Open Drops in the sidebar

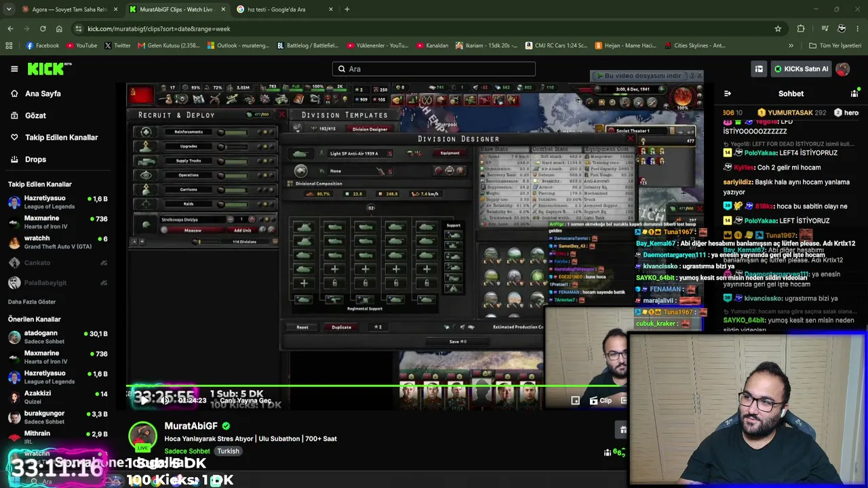35,159
